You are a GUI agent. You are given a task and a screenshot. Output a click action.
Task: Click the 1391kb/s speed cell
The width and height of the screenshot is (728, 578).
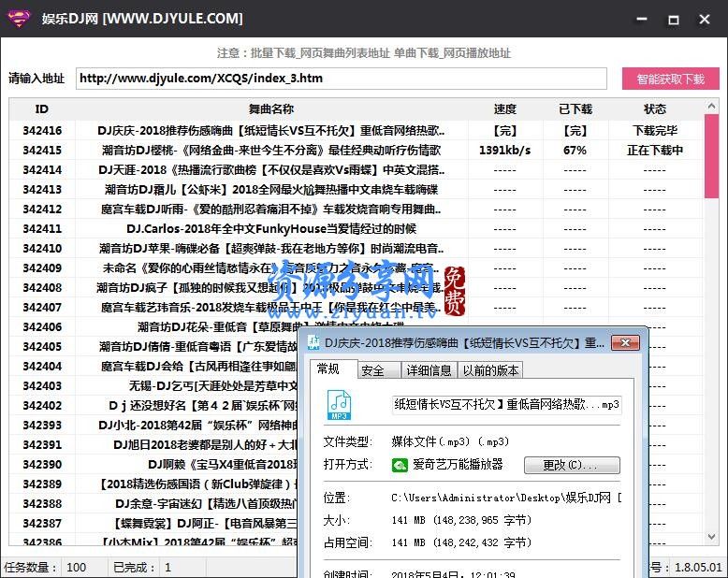click(x=505, y=151)
